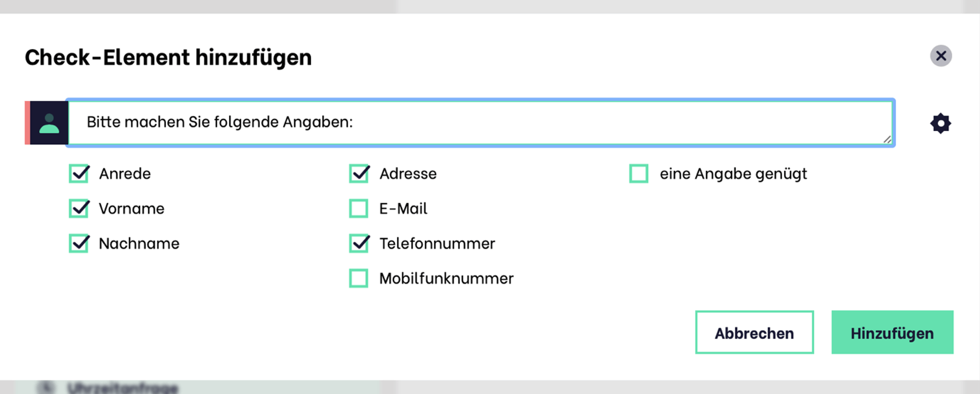Focus the 'Bitte machen Sie folgende Angaben' field

point(481,123)
